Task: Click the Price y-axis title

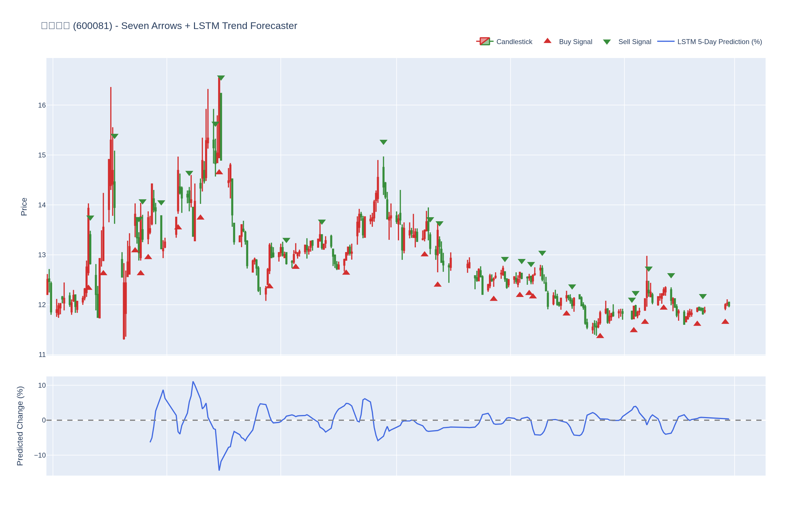Action: [24, 207]
